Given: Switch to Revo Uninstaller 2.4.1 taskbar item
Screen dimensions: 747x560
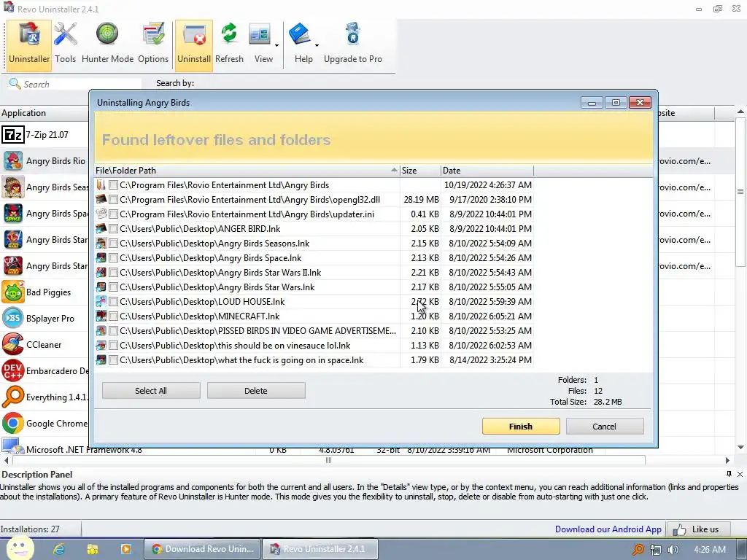Looking at the screenshot, I should 321,549.
